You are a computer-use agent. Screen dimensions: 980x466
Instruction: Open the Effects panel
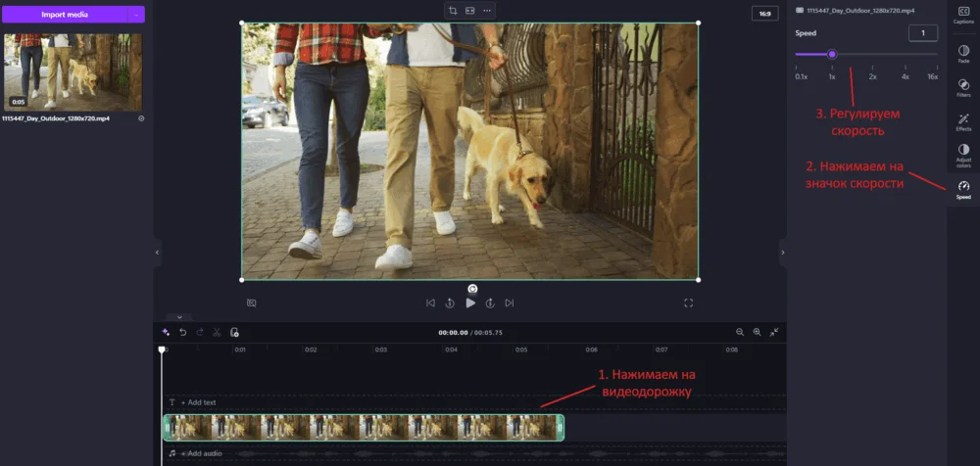click(x=963, y=121)
